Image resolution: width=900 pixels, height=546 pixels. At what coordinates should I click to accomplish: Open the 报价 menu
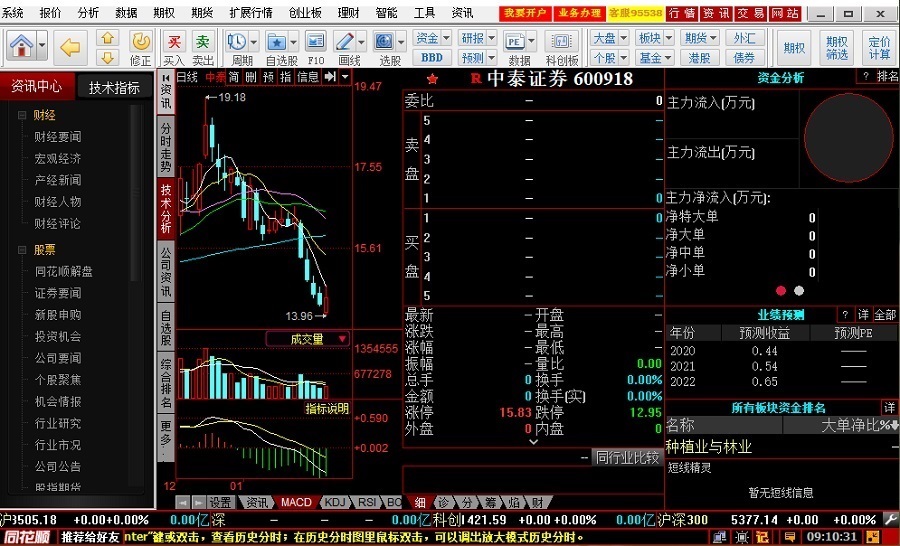[x=50, y=13]
